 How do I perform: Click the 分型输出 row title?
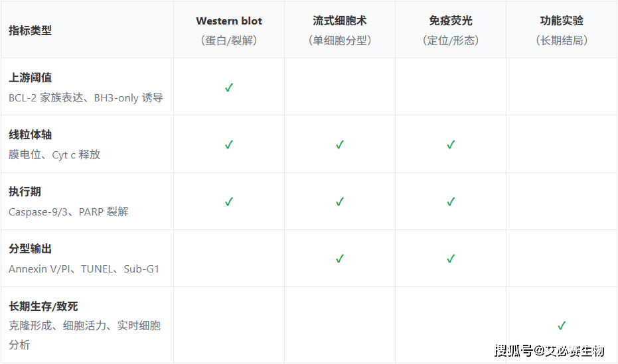pos(30,249)
